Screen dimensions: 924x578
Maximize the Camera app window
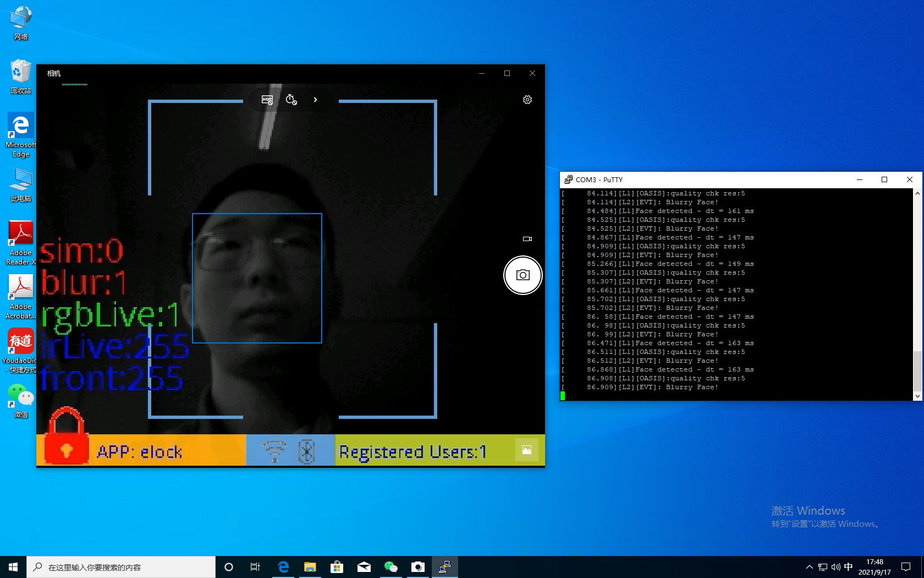[x=507, y=73]
